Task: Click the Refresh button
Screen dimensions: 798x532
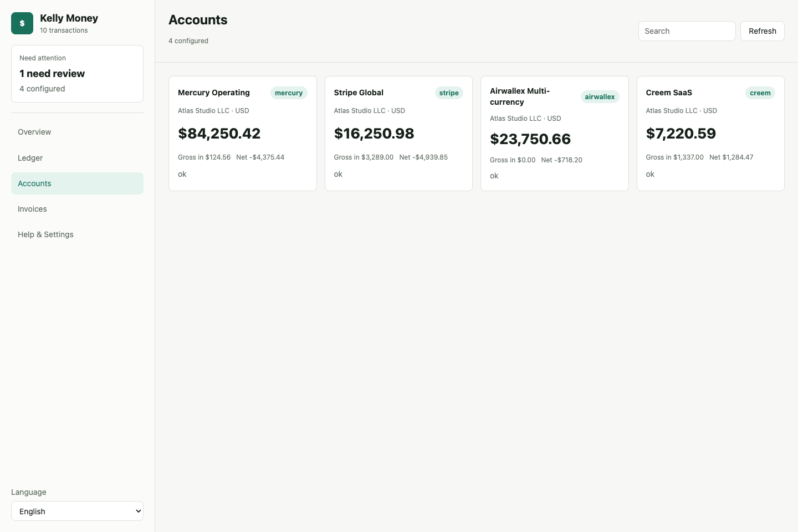Action: coord(762,31)
